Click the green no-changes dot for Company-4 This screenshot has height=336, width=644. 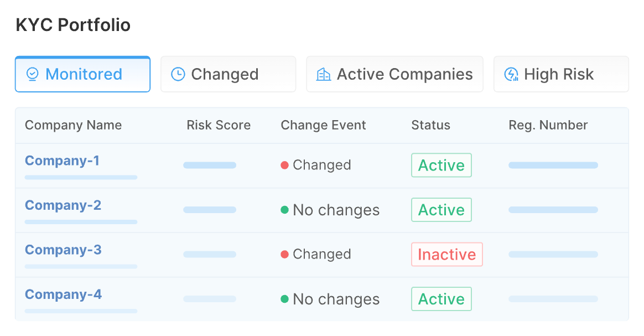pos(284,299)
